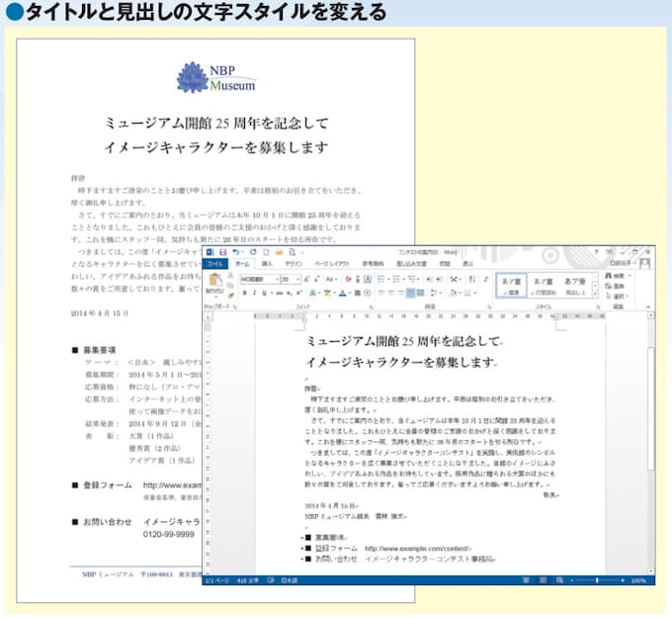Open the ファイル tab

[x=215, y=265]
